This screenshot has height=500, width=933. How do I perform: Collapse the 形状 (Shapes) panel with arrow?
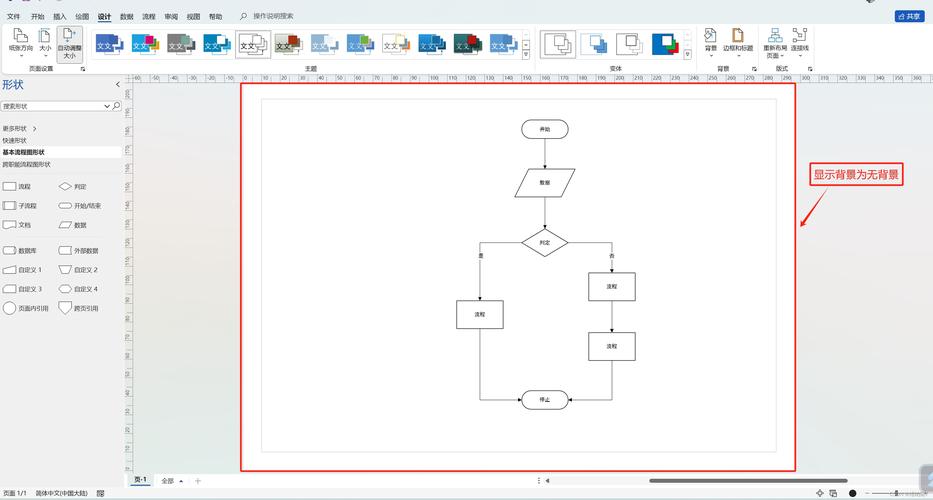pos(117,85)
